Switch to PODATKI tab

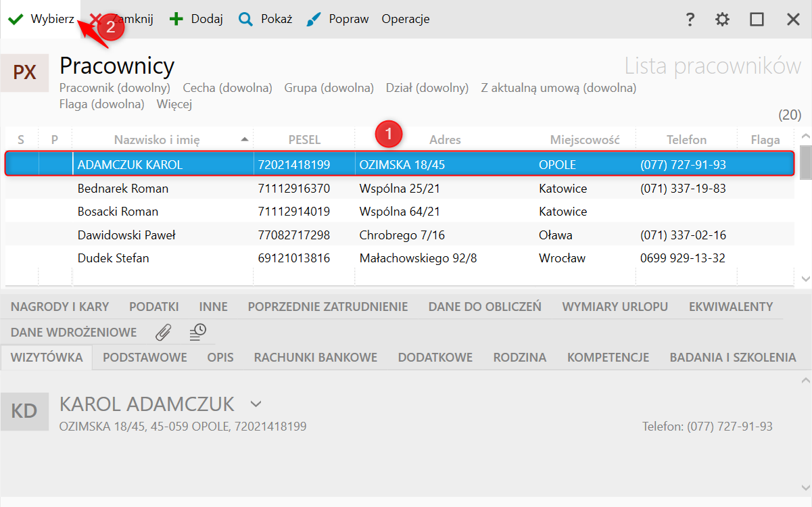[154, 307]
